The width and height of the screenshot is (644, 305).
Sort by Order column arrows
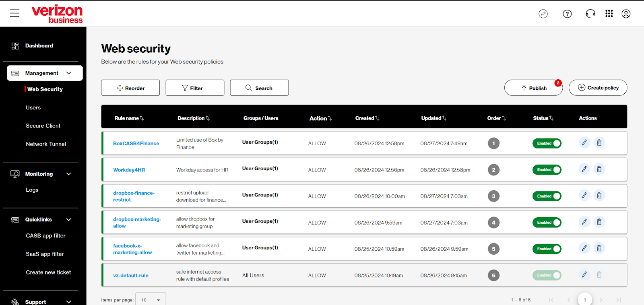[504, 118]
